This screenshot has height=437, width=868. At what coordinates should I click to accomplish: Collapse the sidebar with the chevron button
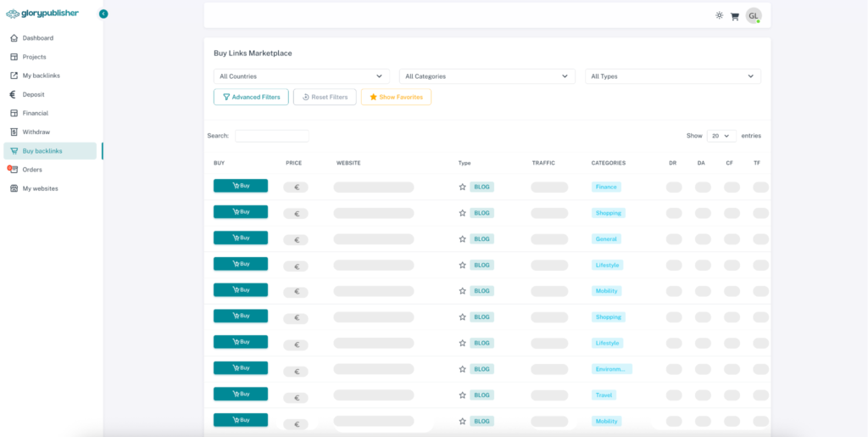coord(103,14)
